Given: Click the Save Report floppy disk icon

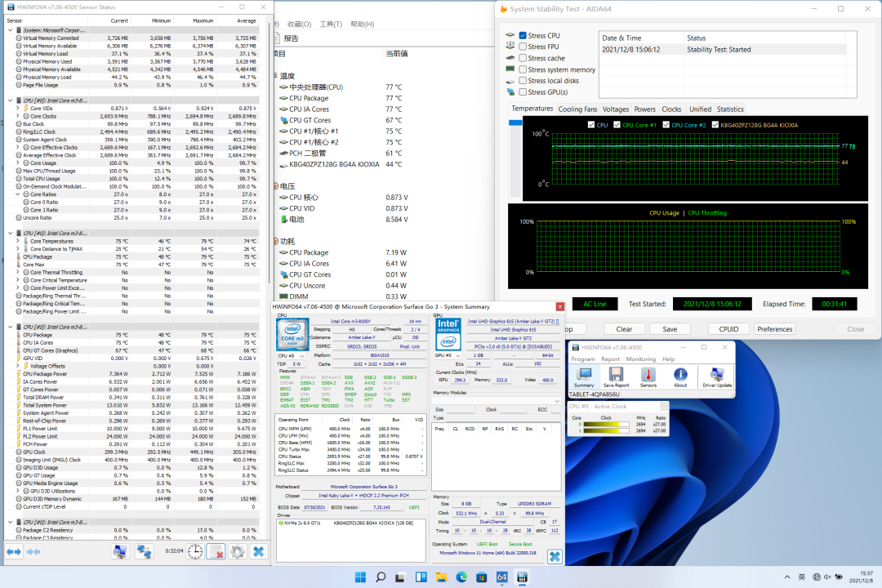Looking at the screenshot, I should [616, 376].
